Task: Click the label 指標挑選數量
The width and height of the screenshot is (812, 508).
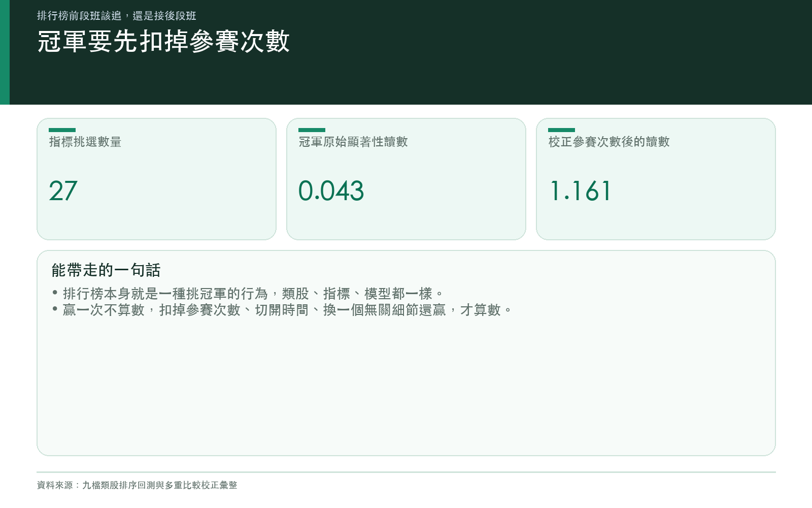Action: 85,142
